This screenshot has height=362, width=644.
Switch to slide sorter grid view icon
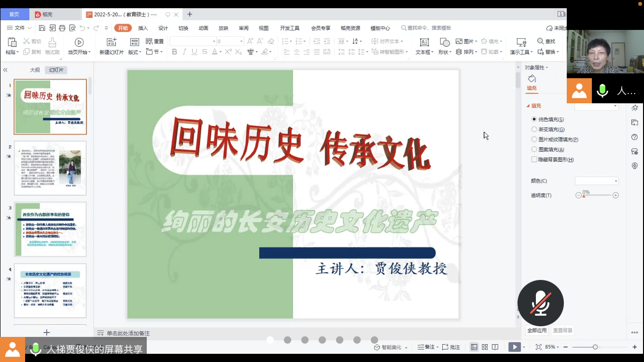485,347
